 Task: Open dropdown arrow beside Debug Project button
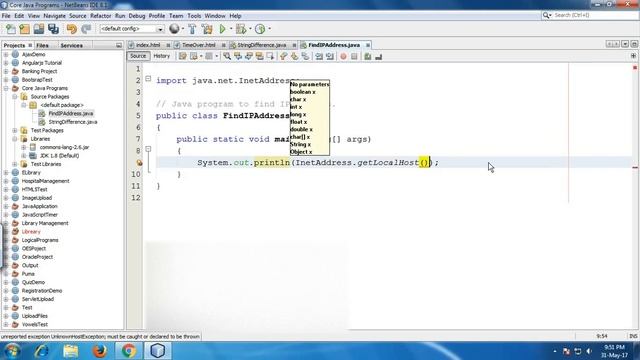pos(250,29)
